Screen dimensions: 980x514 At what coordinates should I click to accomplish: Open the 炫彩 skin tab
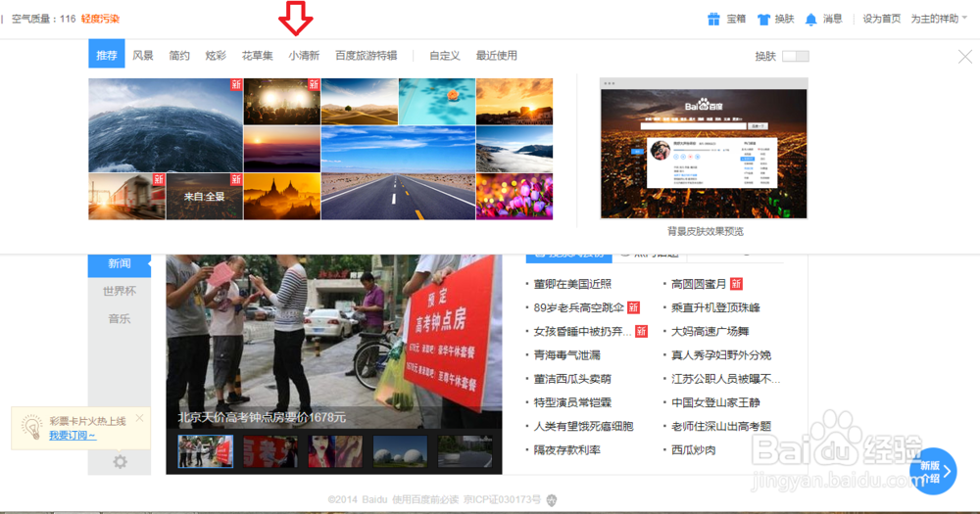215,56
